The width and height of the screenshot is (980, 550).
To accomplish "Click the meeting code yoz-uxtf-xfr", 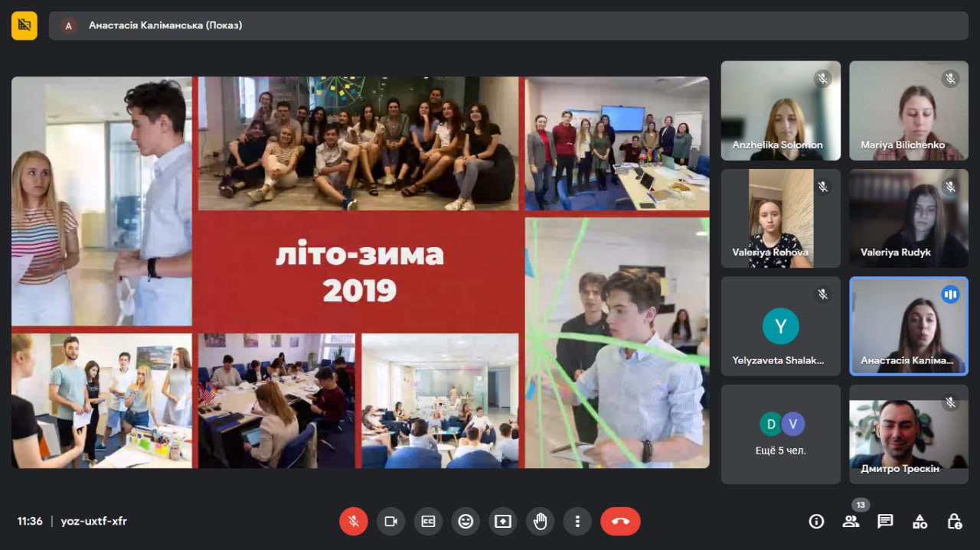I will pyautogui.click(x=94, y=521).
